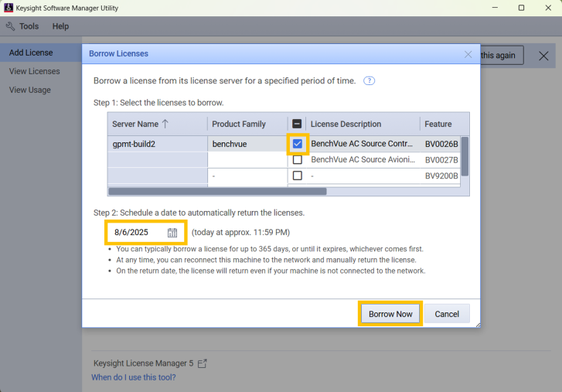Viewport: 562px width, 392px height.
Task: Click the BV0027B feature cell
Action: point(441,160)
